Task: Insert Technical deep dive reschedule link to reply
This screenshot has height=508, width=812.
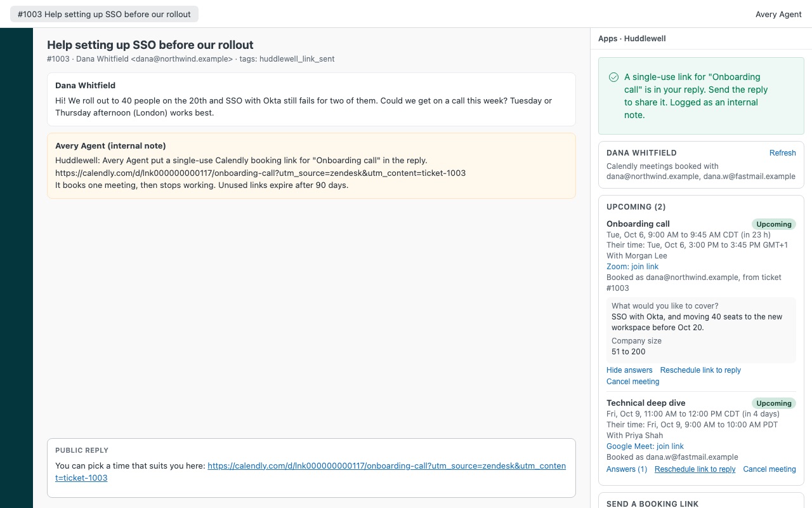Action: click(x=695, y=469)
